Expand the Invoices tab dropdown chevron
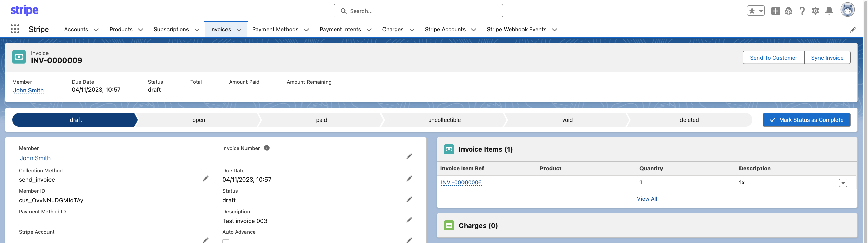Viewport: 868px width, 243px height. pyautogui.click(x=239, y=30)
